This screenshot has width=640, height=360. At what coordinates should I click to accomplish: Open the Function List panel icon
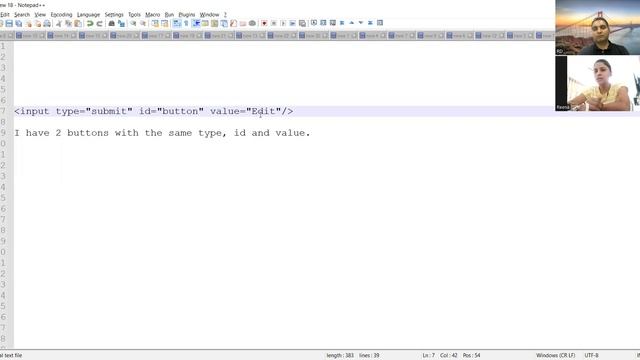click(233, 23)
